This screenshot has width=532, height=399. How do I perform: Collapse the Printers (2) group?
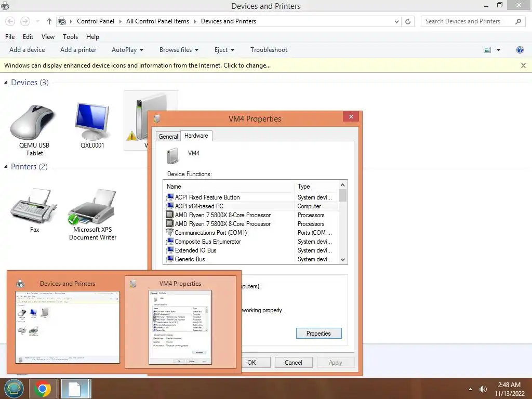click(x=6, y=167)
